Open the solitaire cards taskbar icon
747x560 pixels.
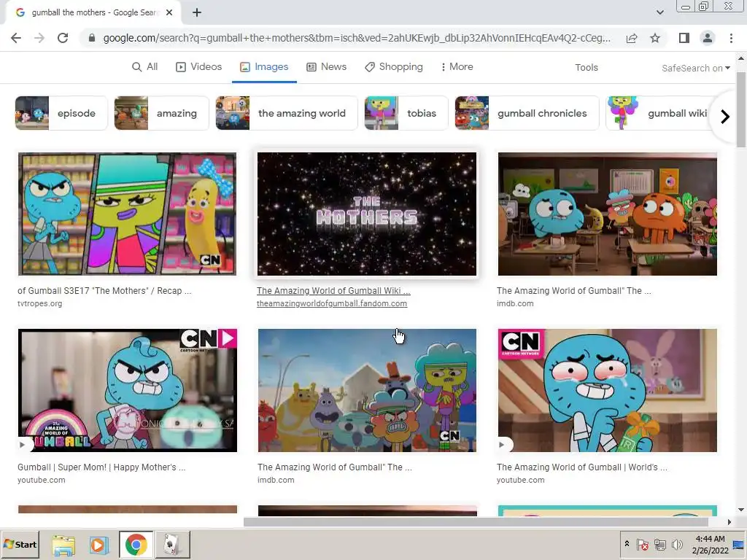[x=172, y=545]
